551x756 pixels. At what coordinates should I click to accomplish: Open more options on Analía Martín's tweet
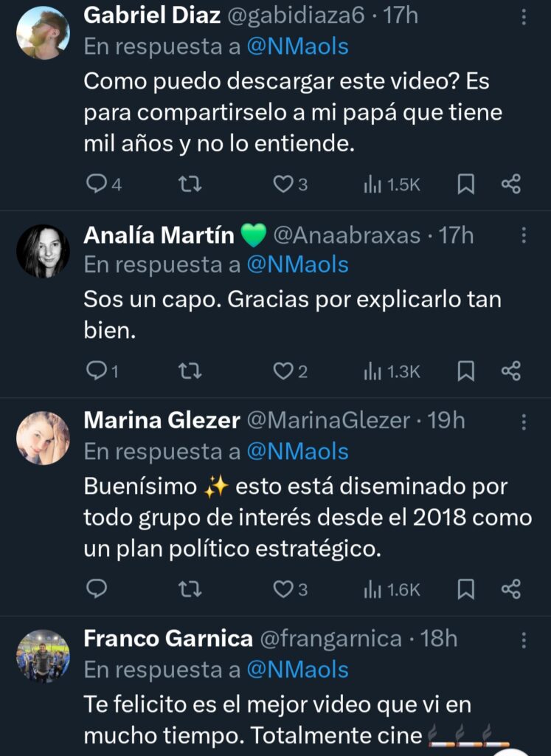coord(524,236)
